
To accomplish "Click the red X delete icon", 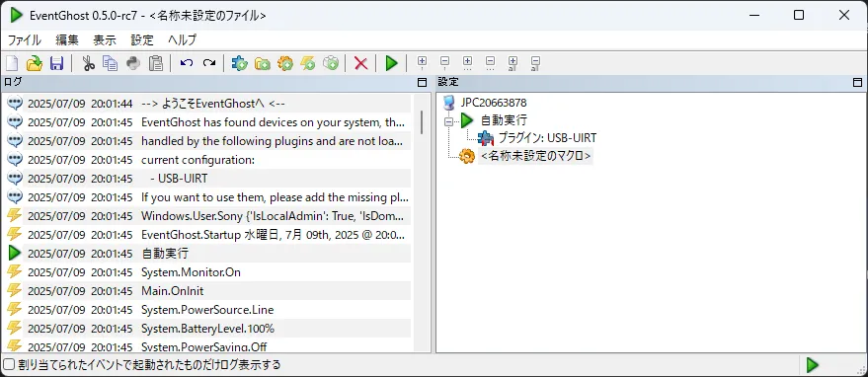I will (x=361, y=63).
